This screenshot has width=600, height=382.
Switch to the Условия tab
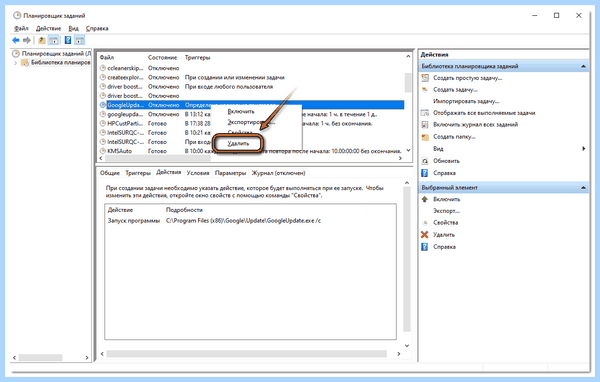[x=198, y=173]
